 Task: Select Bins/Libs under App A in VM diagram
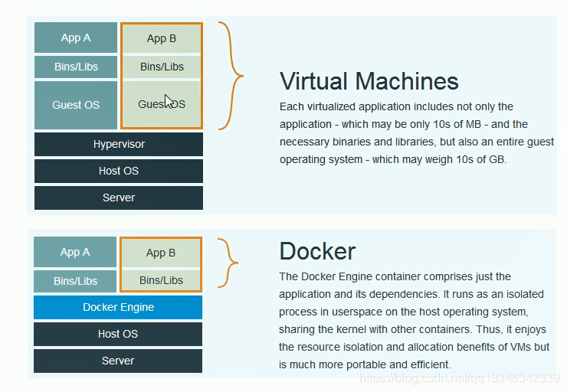click(76, 67)
